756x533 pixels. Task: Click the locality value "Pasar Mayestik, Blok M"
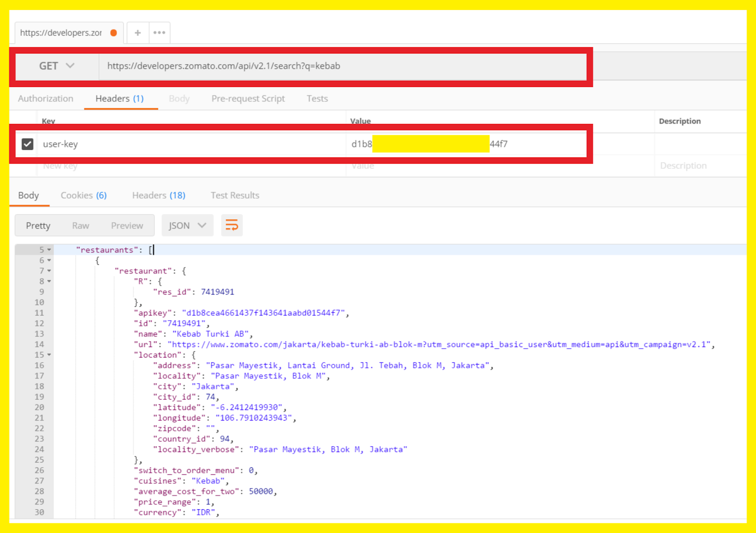[268, 376]
